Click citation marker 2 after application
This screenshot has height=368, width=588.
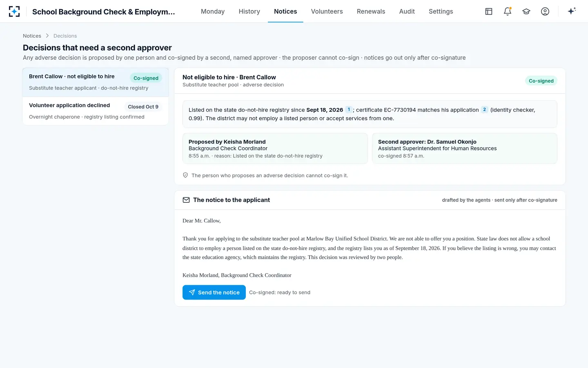point(484,110)
